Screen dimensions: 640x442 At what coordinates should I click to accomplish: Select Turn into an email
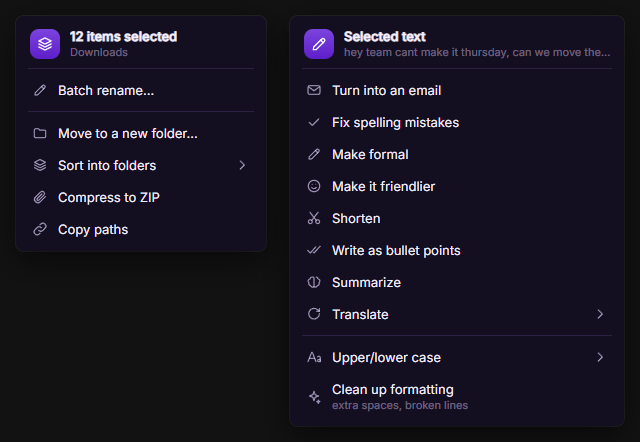[x=457, y=90]
